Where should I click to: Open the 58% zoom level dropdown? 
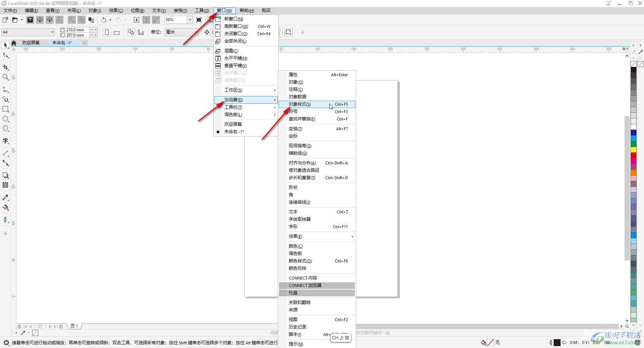190,20
